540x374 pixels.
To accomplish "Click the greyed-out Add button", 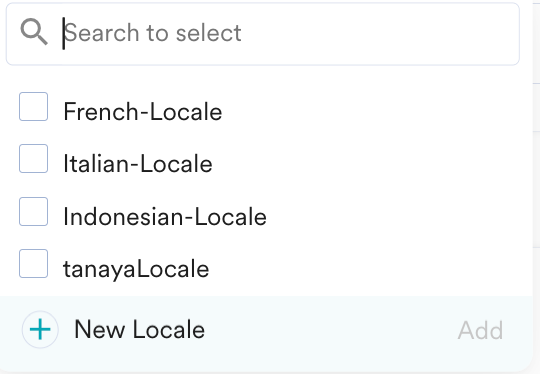I will pyautogui.click(x=480, y=330).
